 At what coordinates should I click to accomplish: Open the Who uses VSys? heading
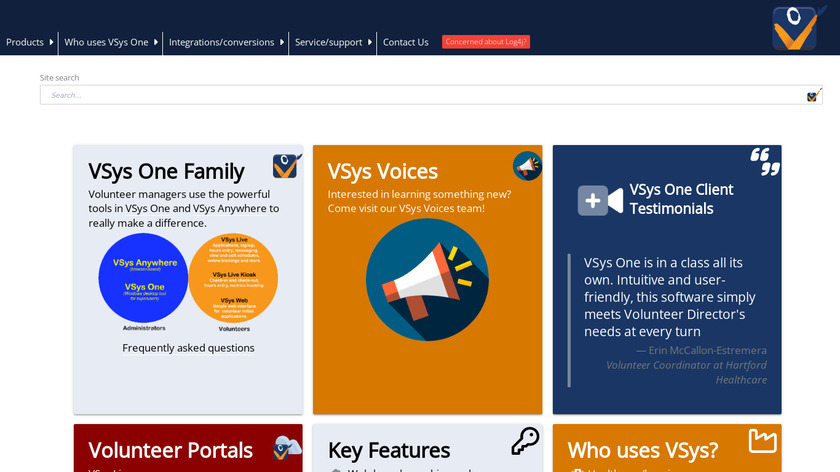pos(642,451)
